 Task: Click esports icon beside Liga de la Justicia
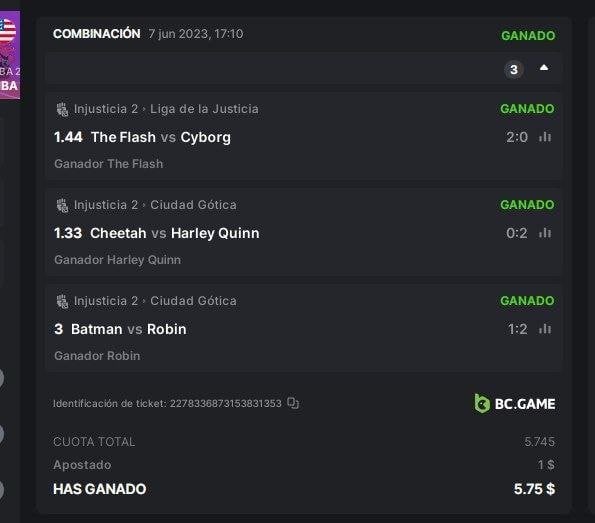(x=62, y=109)
